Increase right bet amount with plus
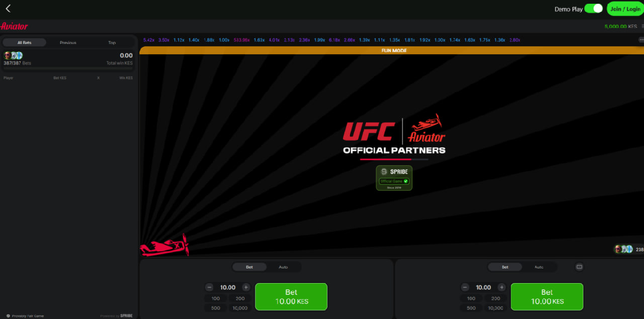Viewport: 644px width, 319px height. (x=501, y=287)
